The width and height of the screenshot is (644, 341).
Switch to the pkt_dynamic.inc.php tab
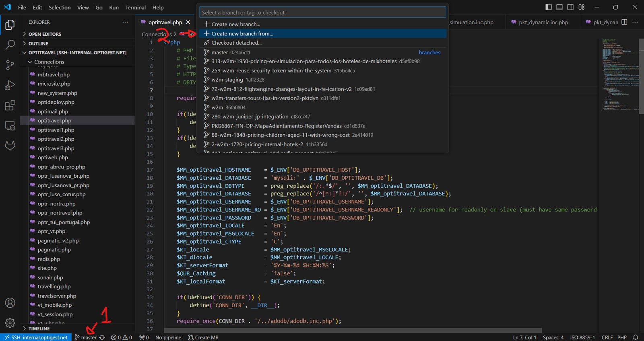pos(543,22)
